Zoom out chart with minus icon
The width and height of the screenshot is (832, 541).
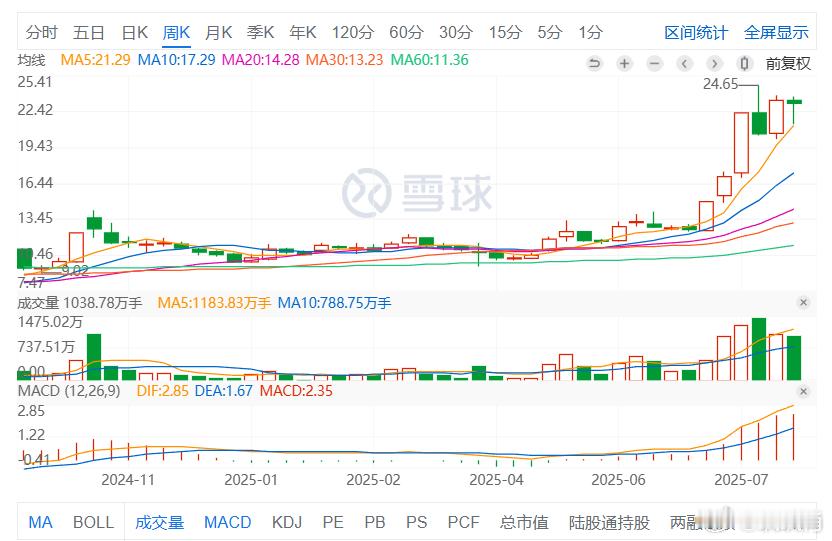655,64
